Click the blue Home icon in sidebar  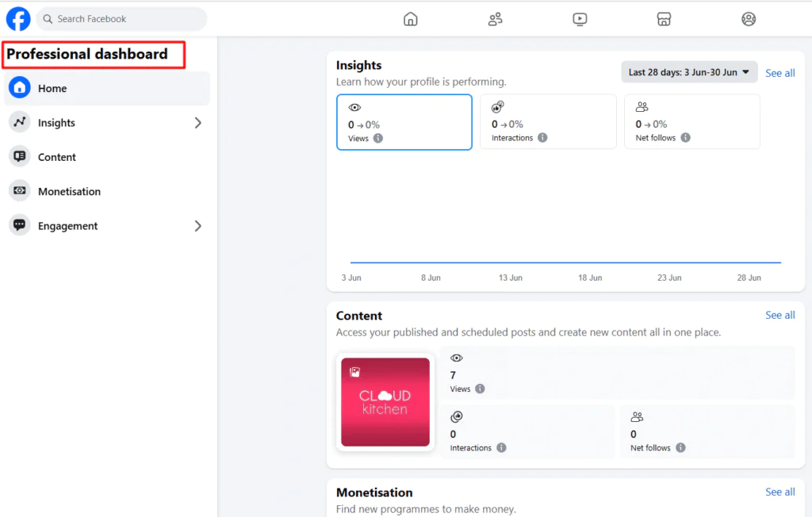pos(20,88)
